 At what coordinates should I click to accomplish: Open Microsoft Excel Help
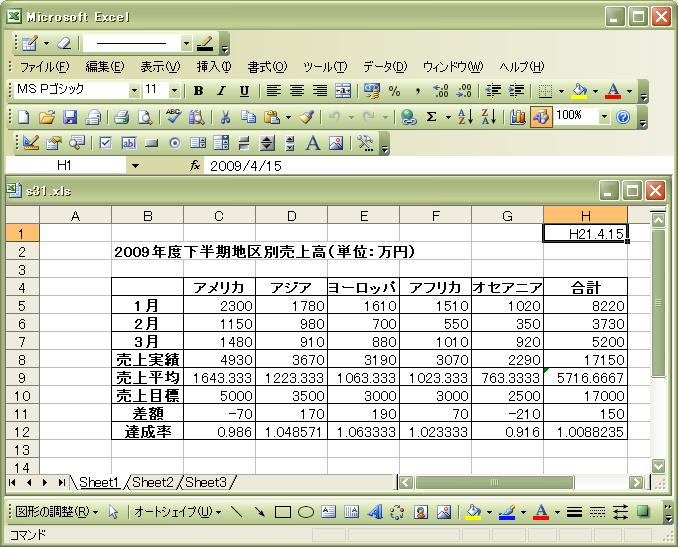pyautogui.click(x=623, y=117)
